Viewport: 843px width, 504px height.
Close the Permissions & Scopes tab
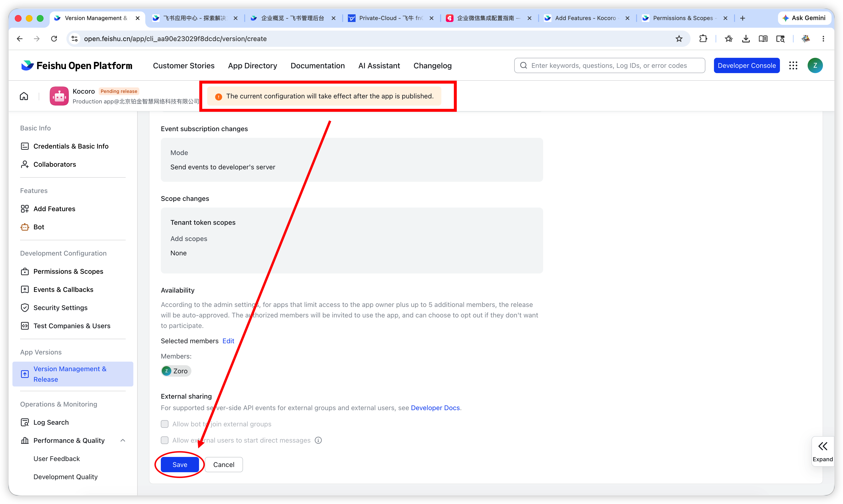725,18
